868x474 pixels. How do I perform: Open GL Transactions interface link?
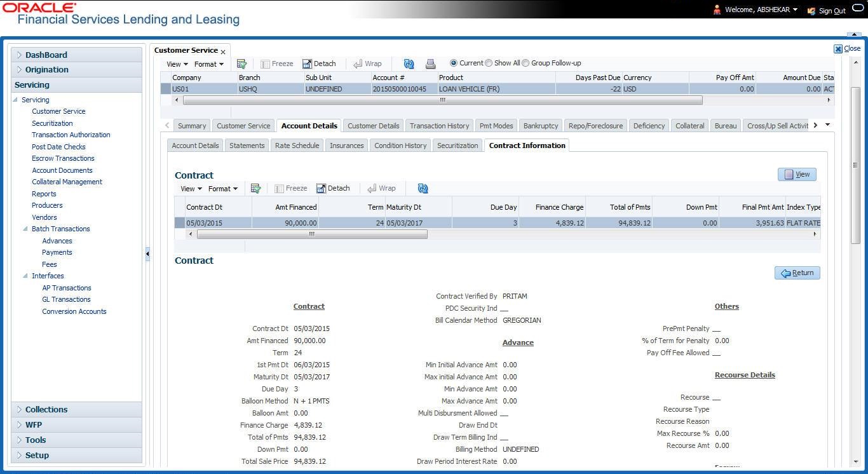[x=66, y=299]
